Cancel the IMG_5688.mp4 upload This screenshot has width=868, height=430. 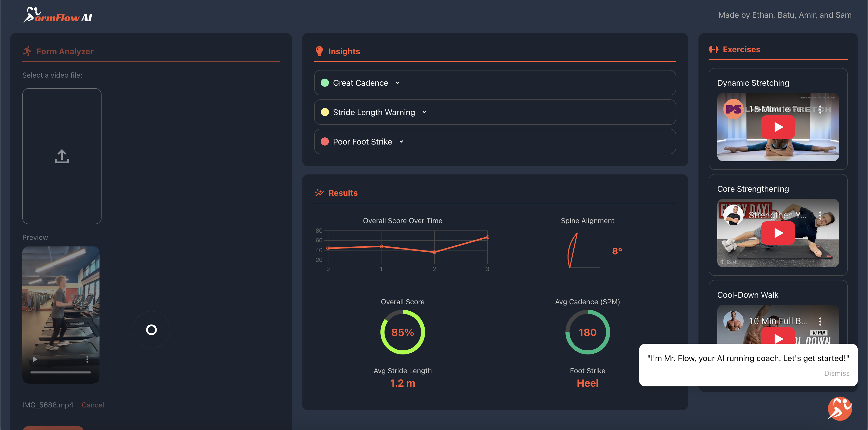tap(93, 405)
